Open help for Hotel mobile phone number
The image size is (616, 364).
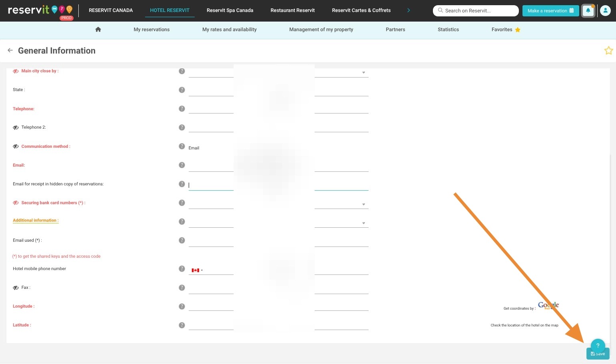(182, 269)
